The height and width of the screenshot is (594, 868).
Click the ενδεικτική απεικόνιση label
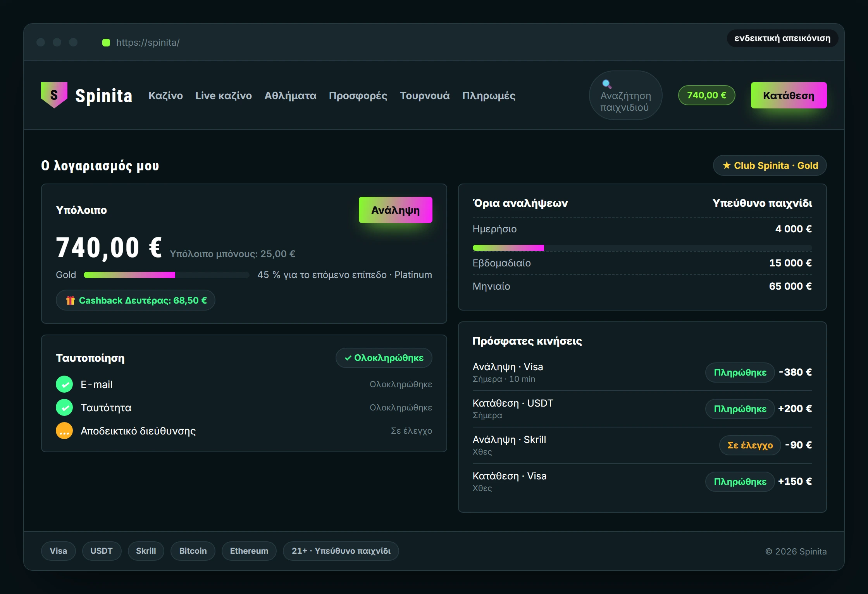click(782, 38)
